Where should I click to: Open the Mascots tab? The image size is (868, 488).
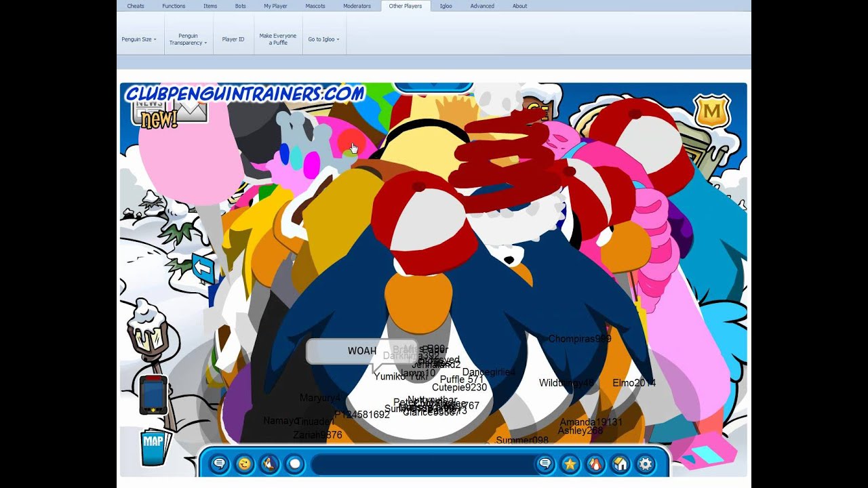315,6
